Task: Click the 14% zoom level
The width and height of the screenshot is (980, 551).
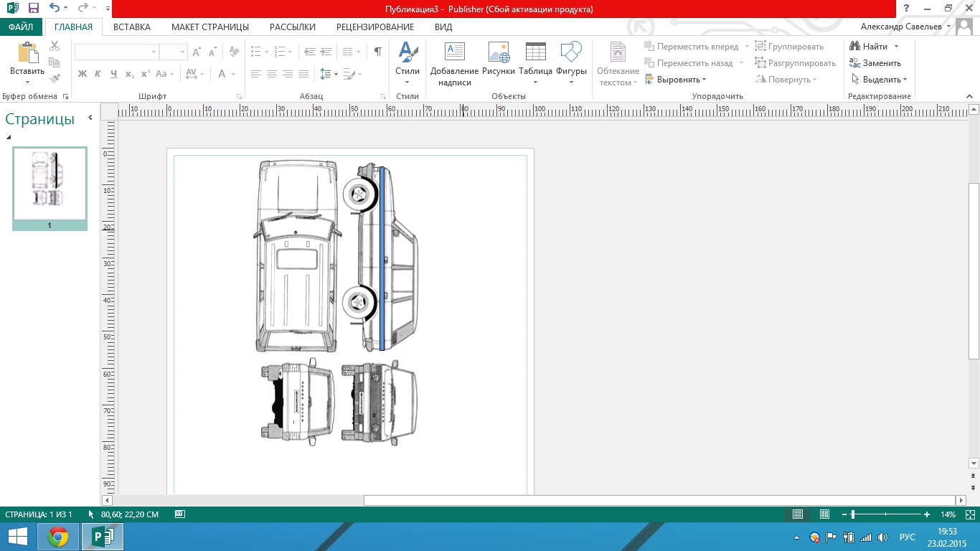Action: coord(948,514)
